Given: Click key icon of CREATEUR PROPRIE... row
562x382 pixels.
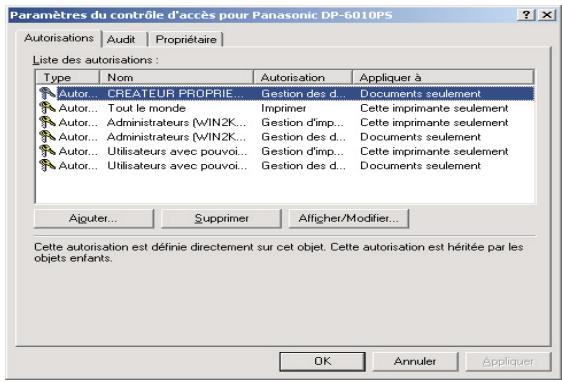Looking at the screenshot, I should tap(47, 94).
